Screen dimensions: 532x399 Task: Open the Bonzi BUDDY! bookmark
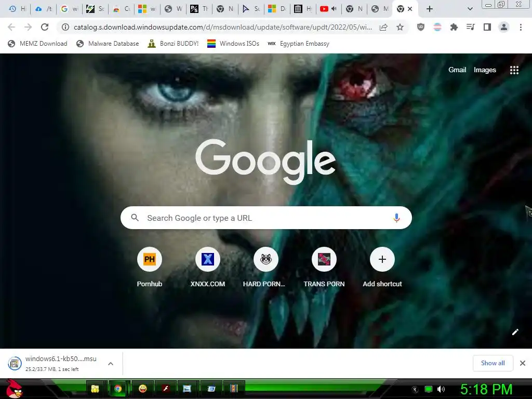(173, 44)
